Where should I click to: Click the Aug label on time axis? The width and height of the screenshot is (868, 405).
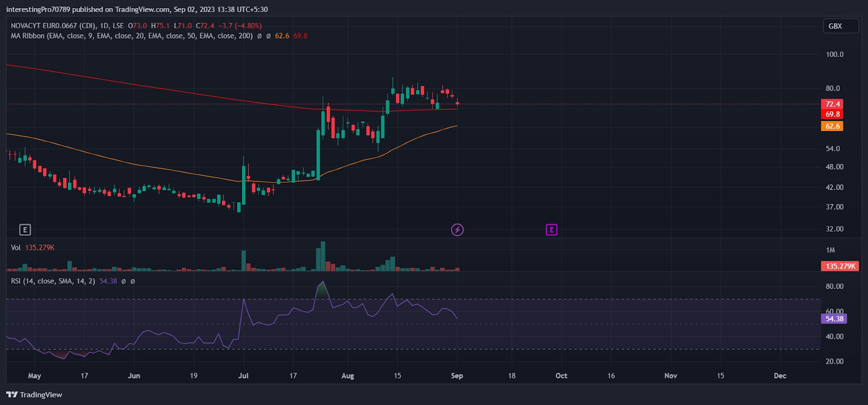(x=348, y=376)
